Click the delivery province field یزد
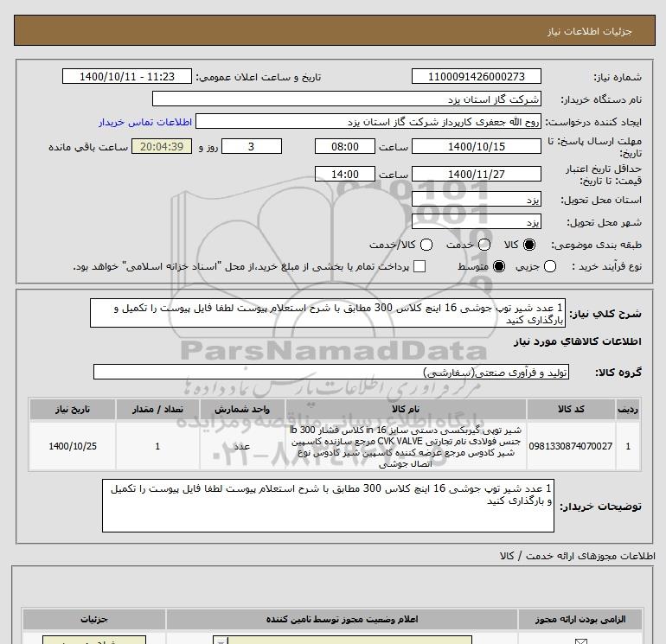 pos(476,199)
